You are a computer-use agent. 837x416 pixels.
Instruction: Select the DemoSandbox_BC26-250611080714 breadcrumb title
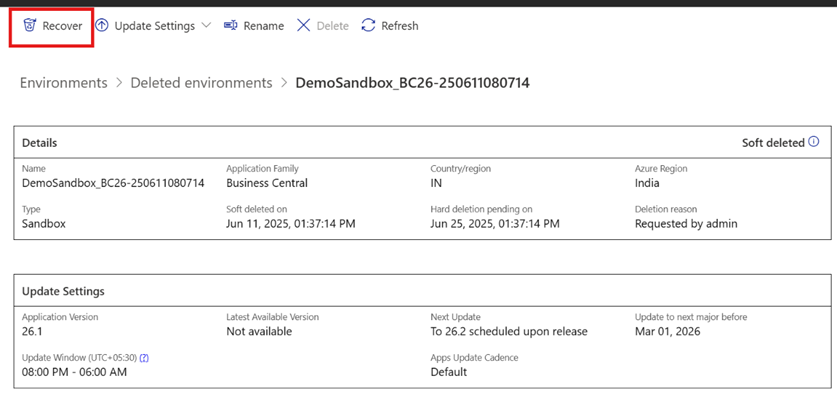(413, 83)
